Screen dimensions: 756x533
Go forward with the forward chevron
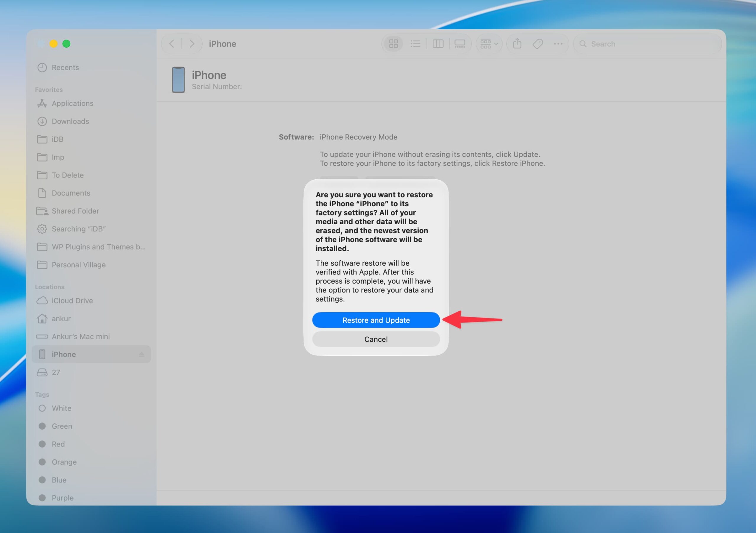point(192,44)
